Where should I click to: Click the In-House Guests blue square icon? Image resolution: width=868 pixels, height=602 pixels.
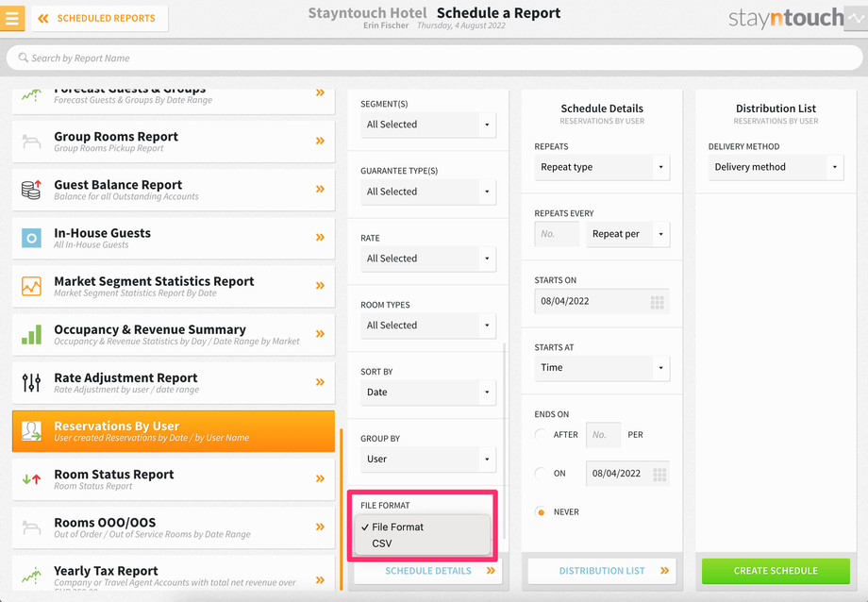click(31, 238)
